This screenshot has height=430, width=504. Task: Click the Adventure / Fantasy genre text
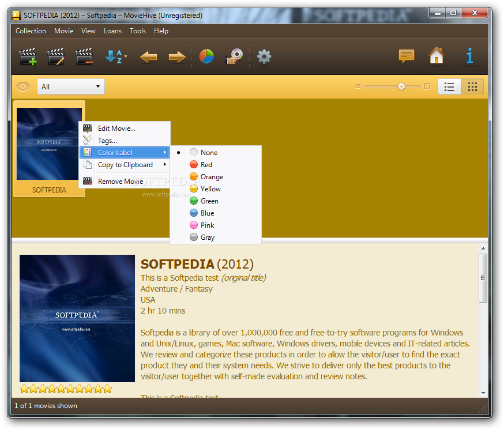[x=176, y=289]
